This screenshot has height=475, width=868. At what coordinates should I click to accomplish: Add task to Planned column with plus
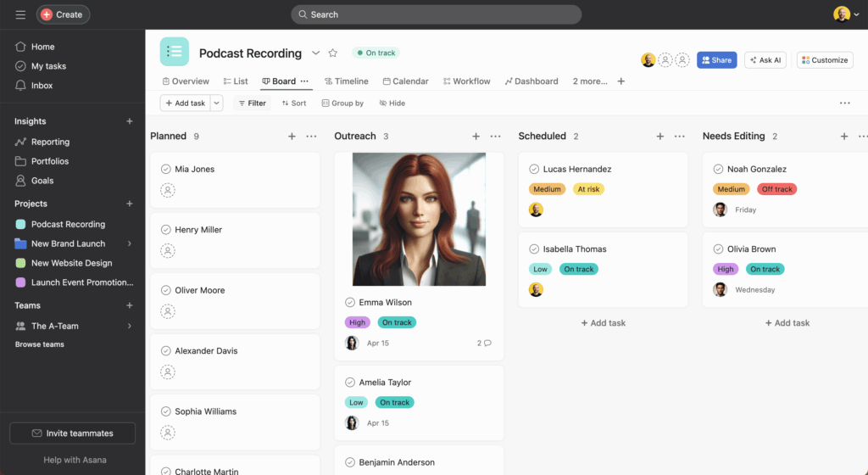tap(292, 137)
